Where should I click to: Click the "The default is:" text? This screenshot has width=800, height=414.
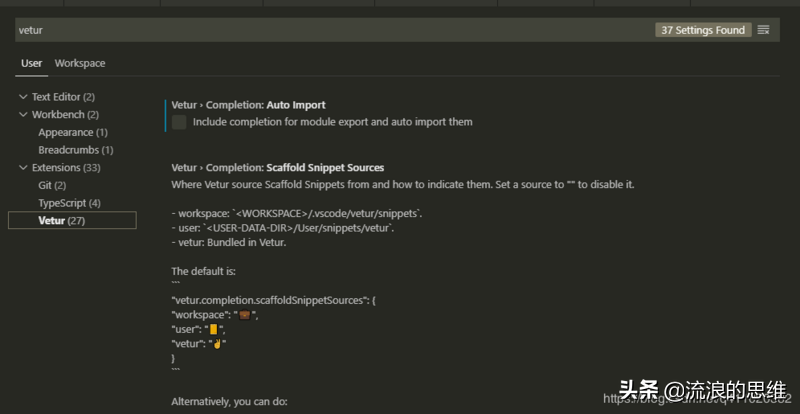click(x=204, y=272)
